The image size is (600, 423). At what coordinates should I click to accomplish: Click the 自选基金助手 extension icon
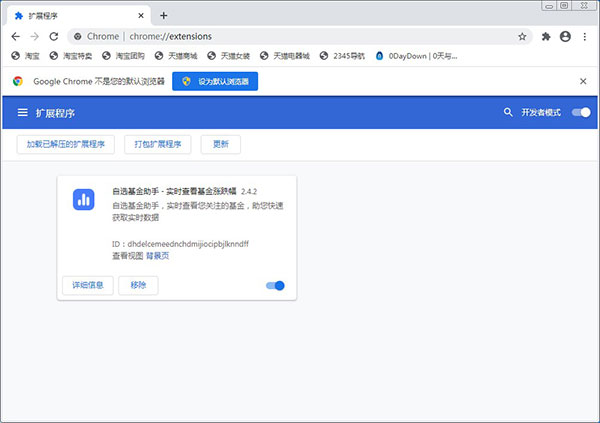(x=83, y=199)
